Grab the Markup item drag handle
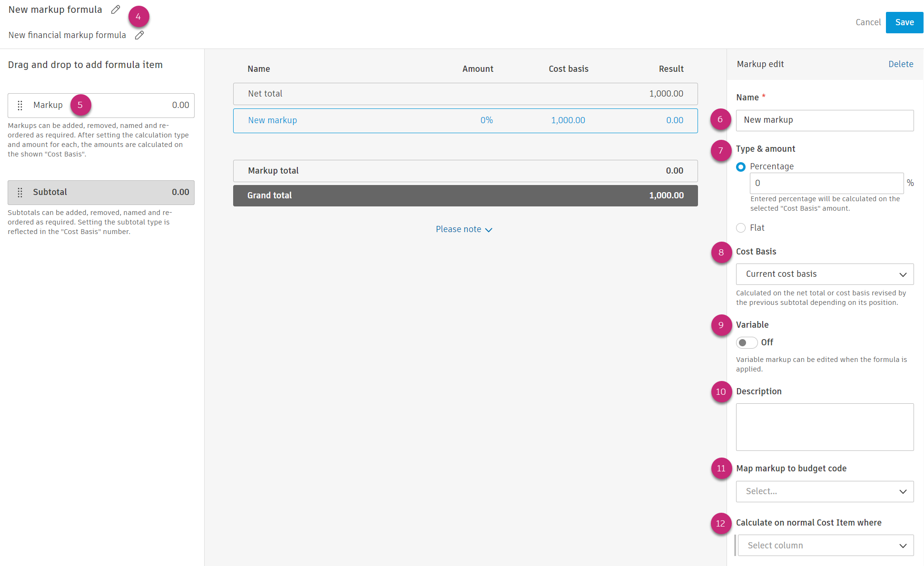 pos(20,105)
